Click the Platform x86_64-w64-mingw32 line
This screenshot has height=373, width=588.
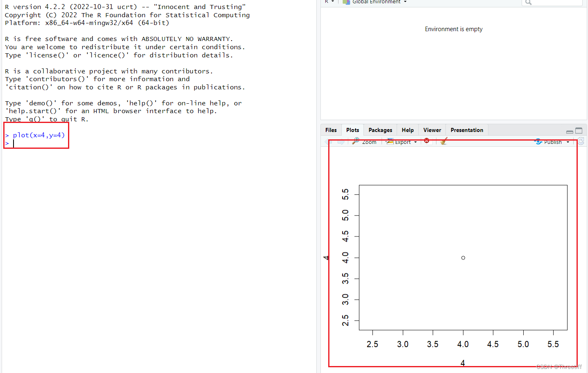87,23
